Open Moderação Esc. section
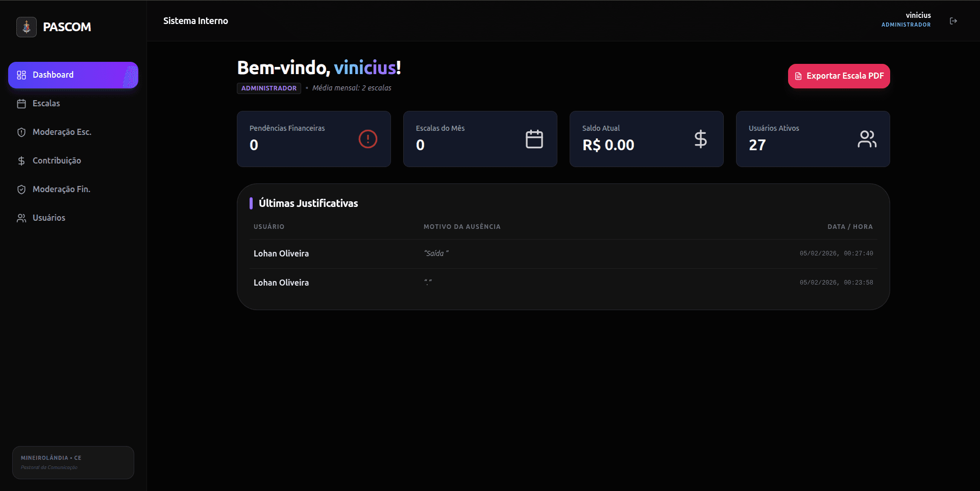The height and width of the screenshot is (491, 980). 73,132
